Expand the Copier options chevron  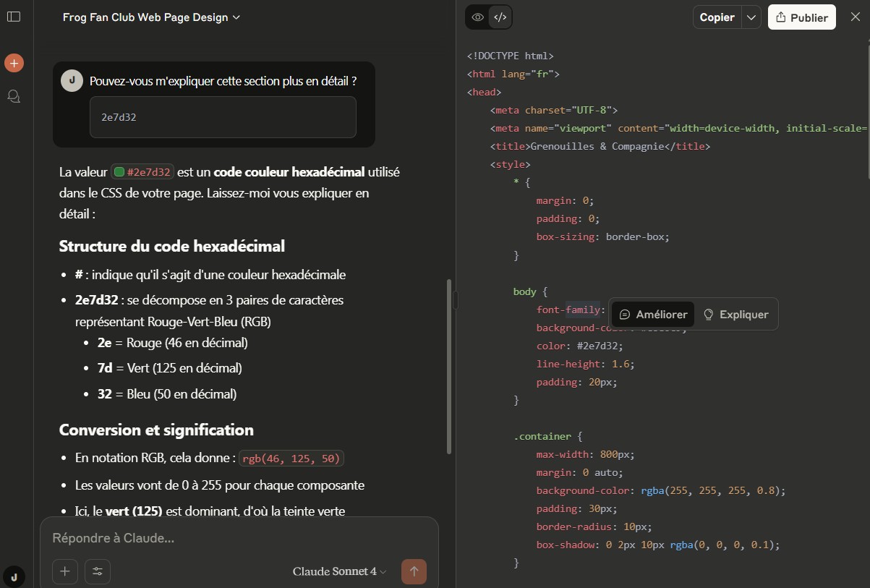[751, 17]
